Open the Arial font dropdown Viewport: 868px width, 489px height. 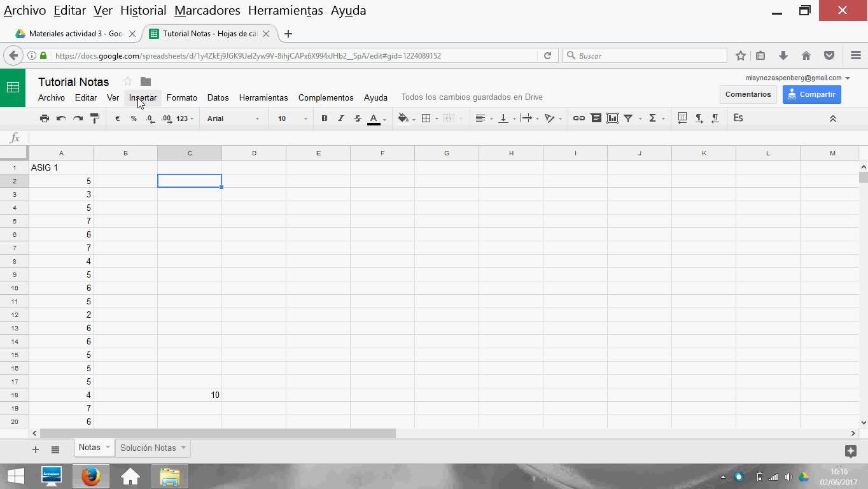[x=233, y=118]
